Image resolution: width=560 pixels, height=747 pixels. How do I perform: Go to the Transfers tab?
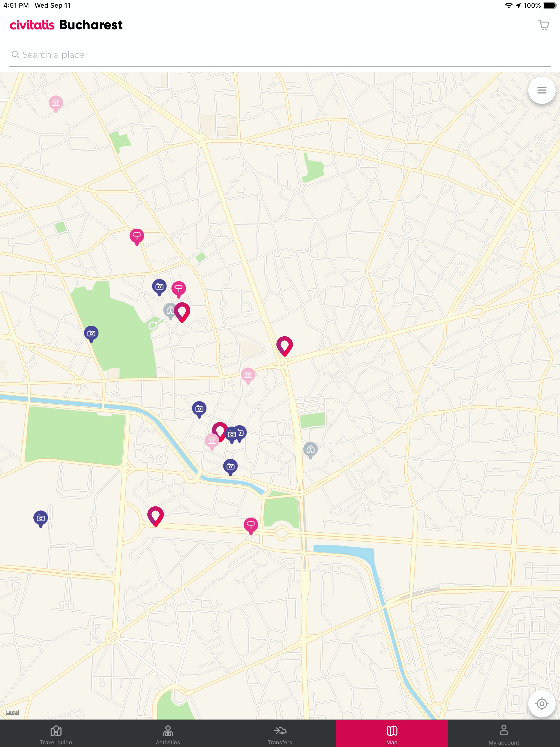280,734
